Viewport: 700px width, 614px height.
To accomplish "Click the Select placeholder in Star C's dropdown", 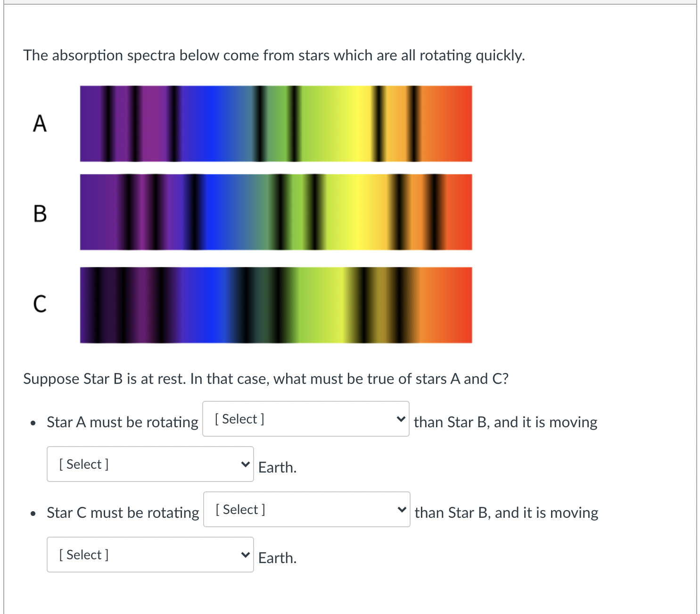I will [x=239, y=509].
